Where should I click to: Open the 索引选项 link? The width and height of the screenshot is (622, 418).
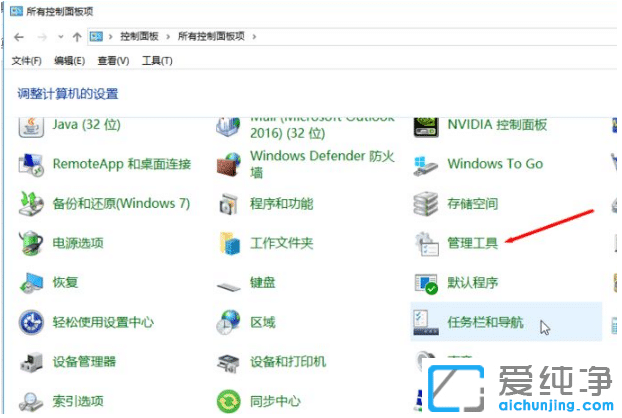[78, 401]
